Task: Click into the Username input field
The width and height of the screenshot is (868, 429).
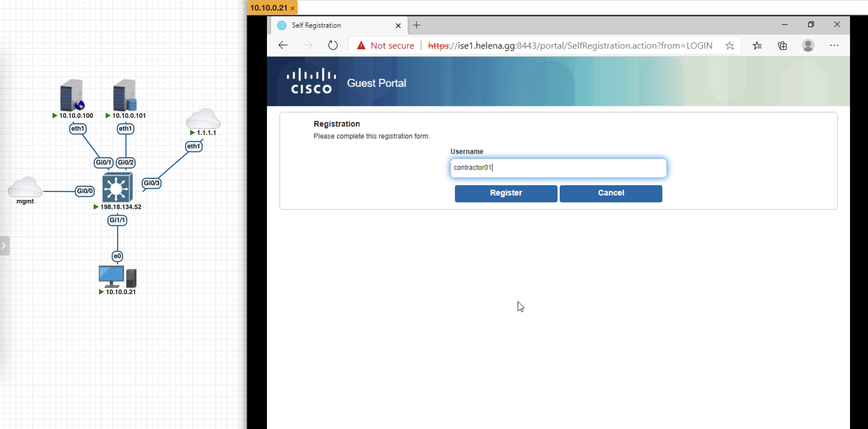Action: click(x=558, y=168)
